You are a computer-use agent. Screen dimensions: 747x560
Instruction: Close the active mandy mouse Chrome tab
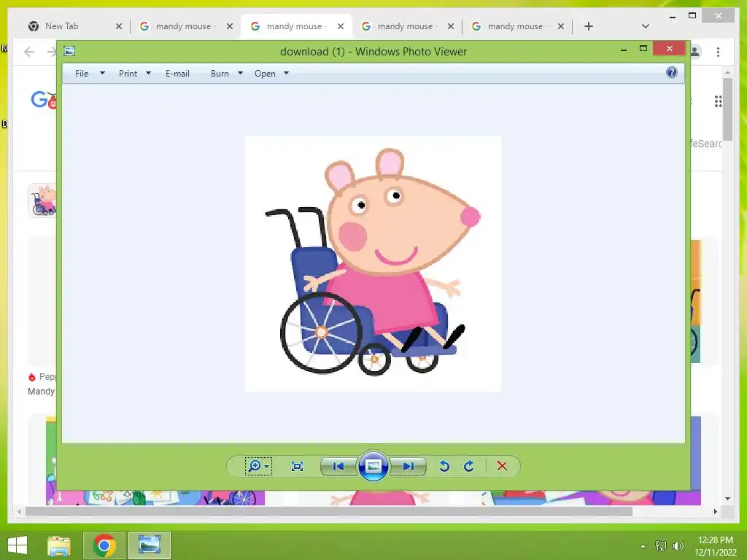[x=341, y=26]
